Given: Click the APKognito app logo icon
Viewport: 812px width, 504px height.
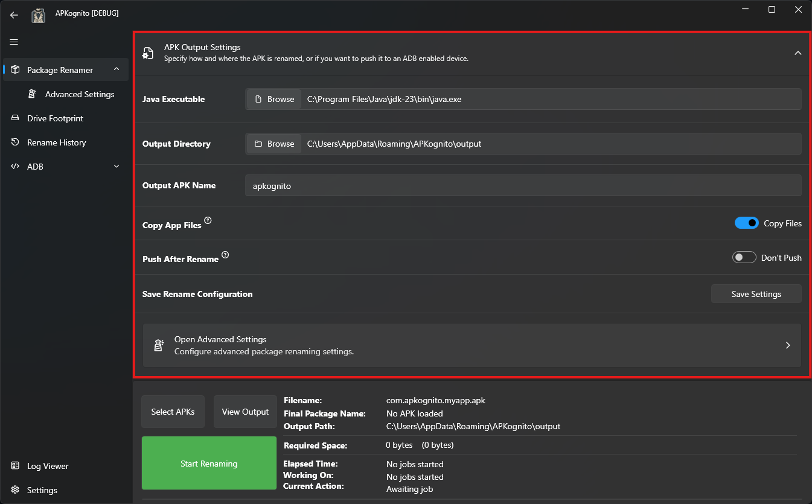Looking at the screenshot, I should 39,15.
